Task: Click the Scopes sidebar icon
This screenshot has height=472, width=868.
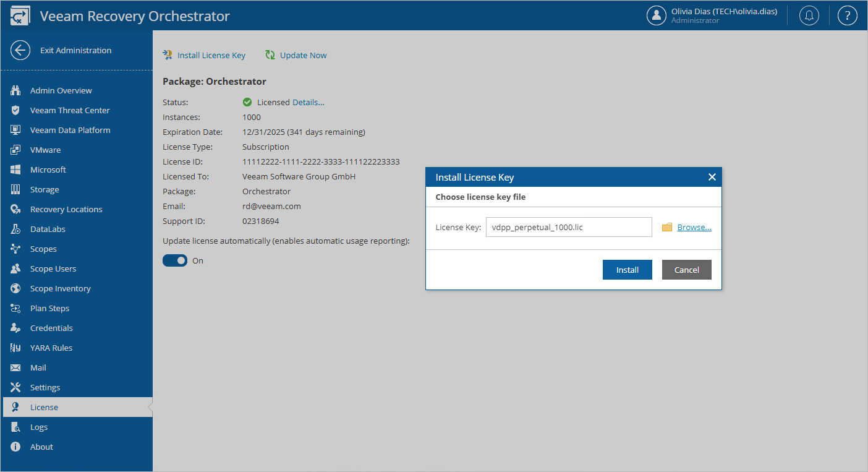Action: point(16,249)
